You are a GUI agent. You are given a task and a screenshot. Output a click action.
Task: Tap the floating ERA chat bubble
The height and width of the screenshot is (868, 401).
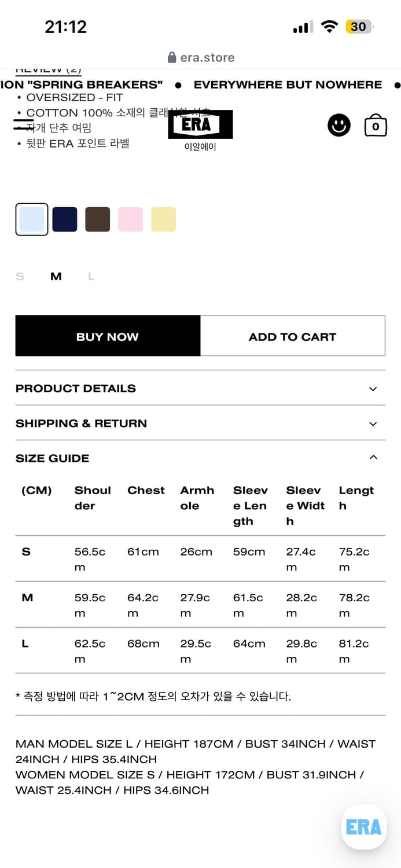tap(363, 827)
